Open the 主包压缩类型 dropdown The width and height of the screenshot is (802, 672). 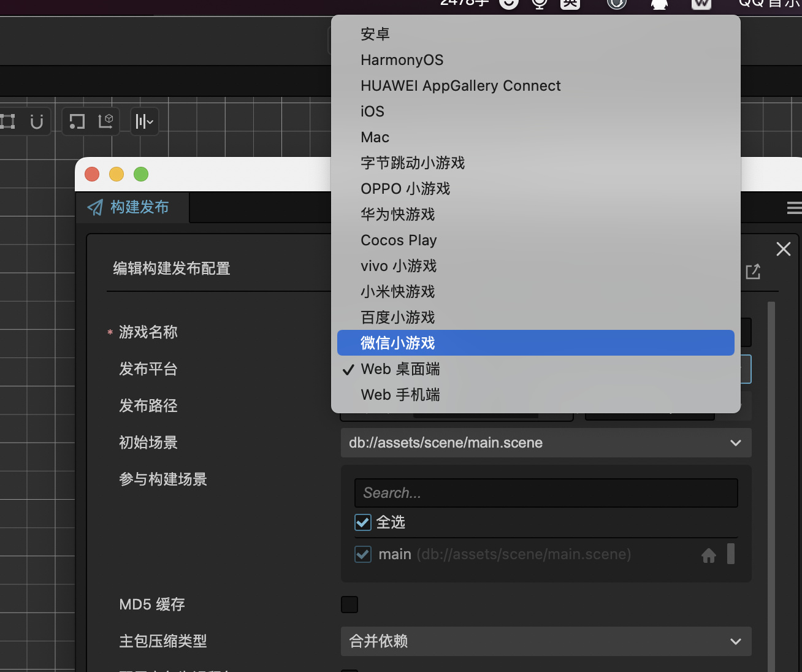(546, 641)
